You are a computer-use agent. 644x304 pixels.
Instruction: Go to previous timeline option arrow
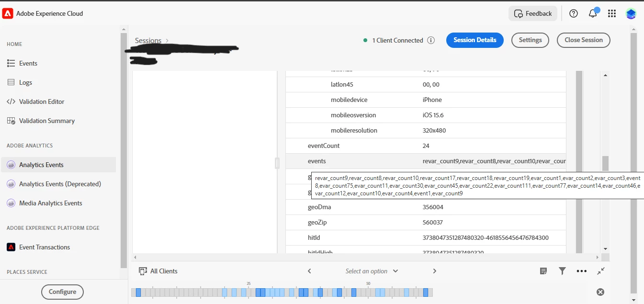309,271
